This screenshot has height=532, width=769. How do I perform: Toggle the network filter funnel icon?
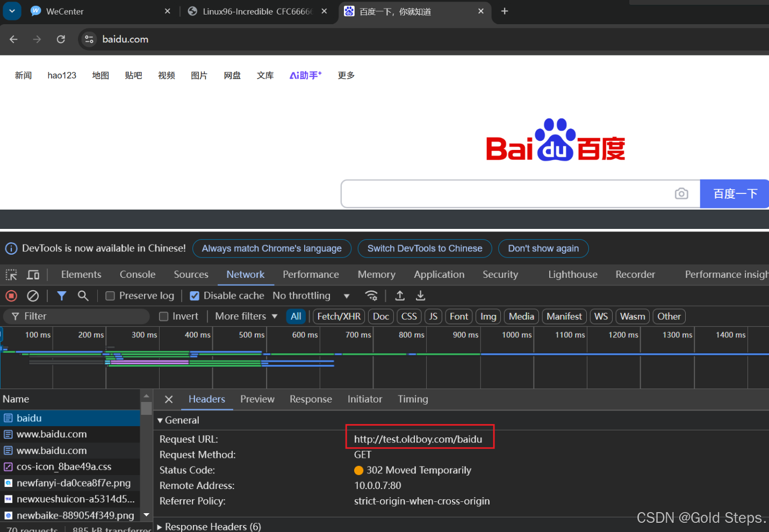[x=62, y=296]
